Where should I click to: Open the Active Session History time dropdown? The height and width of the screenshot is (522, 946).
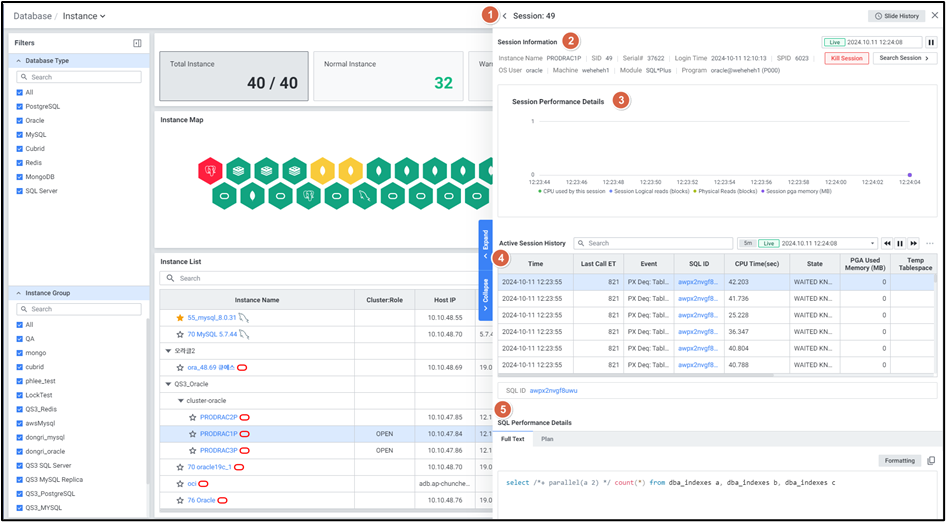pos(872,243)
